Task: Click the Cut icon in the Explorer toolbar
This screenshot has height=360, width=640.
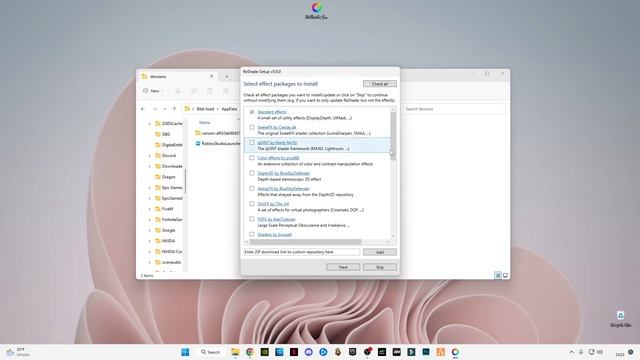Action: [178, 91]
